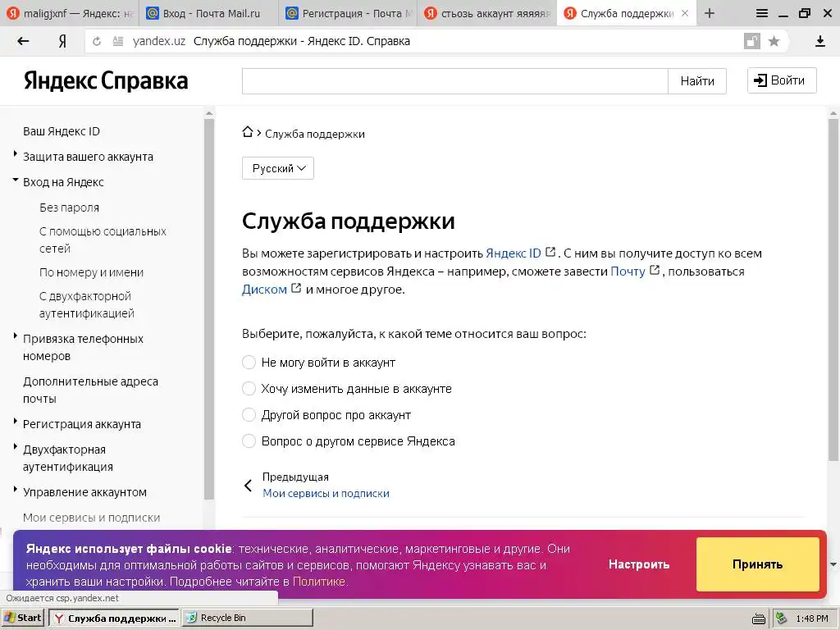Open 'Без пароля' sidebar item
The width and height of the screenshot is (840, 630).
tap(69, 208)
